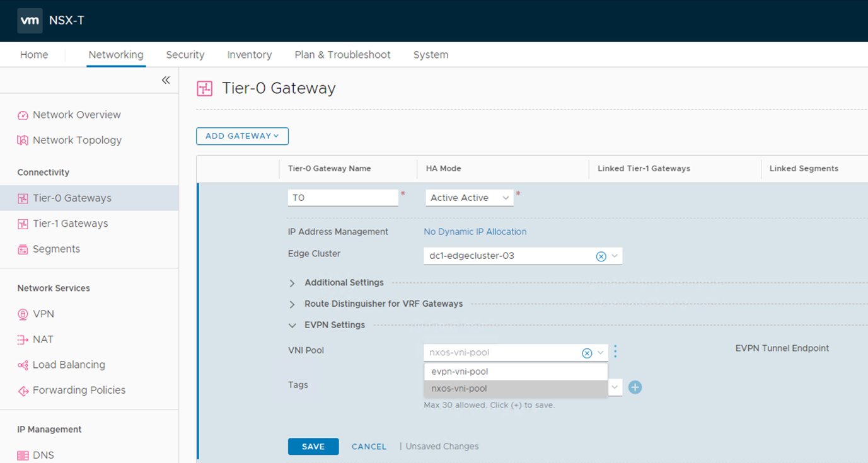Click the SAVE button
This screenshot has height=463, width=868.
(x=313, y=447)
